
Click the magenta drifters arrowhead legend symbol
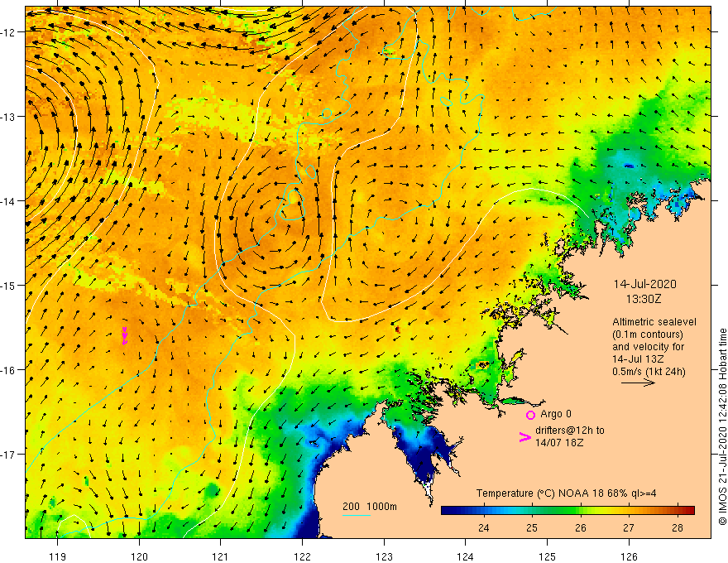524,437
